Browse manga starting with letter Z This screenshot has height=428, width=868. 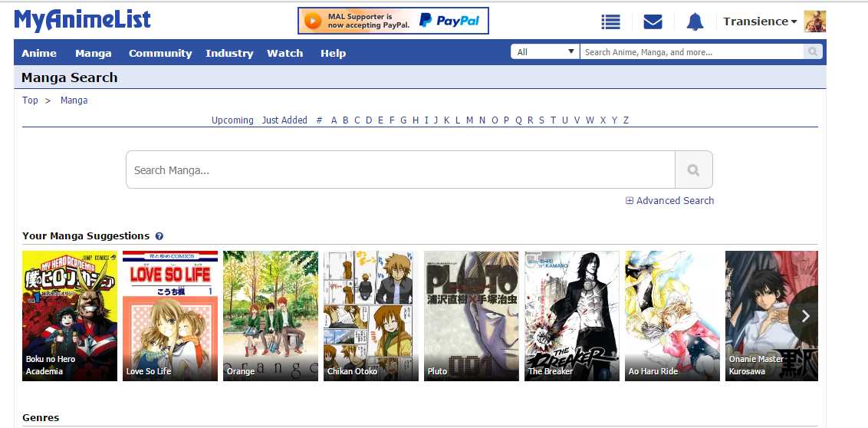[626, 120]
